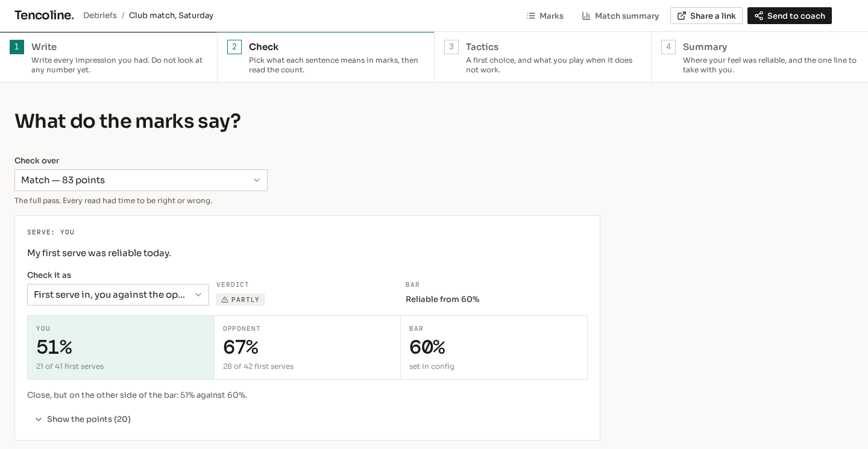
Task: Go to Debriefs breadcrumb
Action: [100, 16]
